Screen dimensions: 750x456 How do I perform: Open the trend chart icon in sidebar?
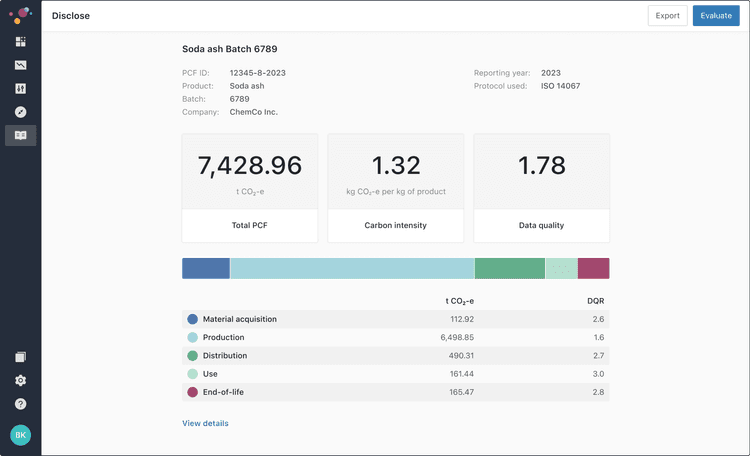20,65
